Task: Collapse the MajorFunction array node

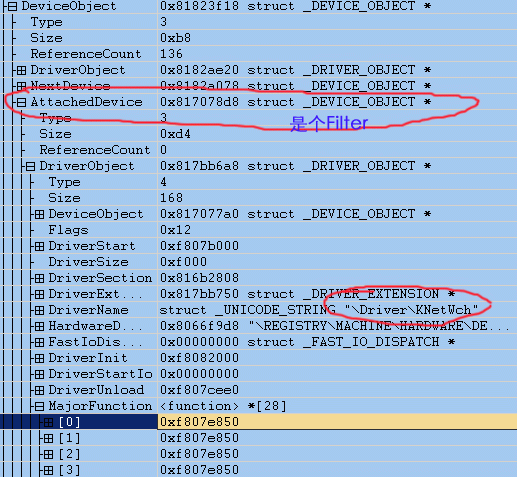Action: tap(39, 406)
